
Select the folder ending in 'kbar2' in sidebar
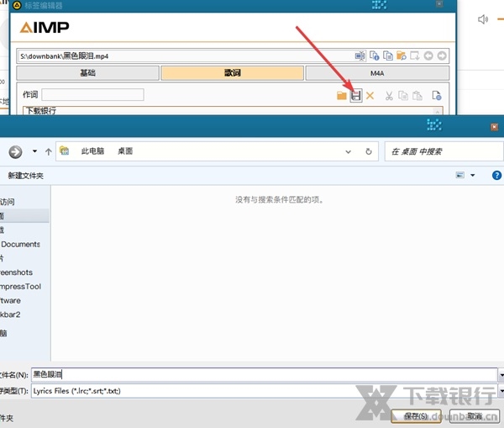tap(10, 314)
